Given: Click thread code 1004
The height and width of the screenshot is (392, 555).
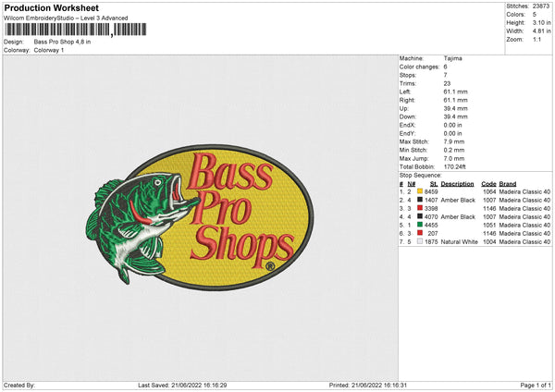Looking at the screenshot, I should [x=489, y=242].
